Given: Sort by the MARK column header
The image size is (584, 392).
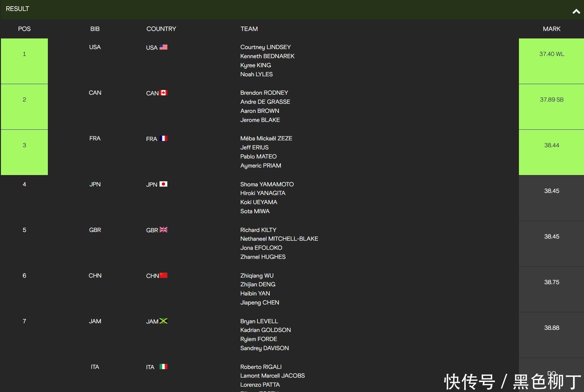Looking at the screenshot, I should tap(551, 29).
